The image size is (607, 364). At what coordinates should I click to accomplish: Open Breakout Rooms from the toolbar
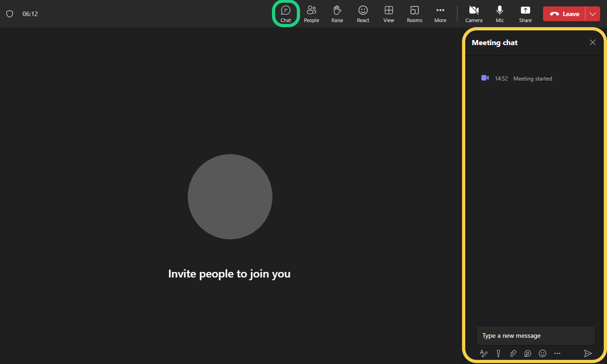[x=414, y=14]
